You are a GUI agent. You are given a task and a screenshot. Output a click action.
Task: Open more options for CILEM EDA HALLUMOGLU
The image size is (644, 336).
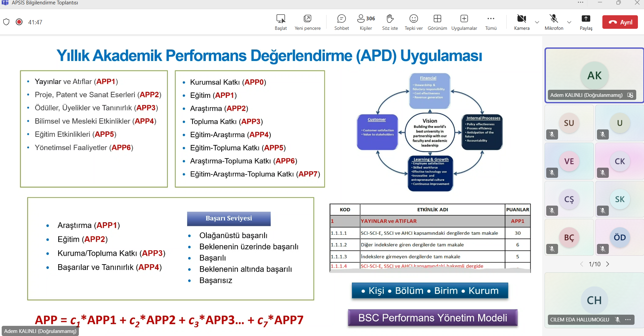pyautogui.click(x=628, y=319)
